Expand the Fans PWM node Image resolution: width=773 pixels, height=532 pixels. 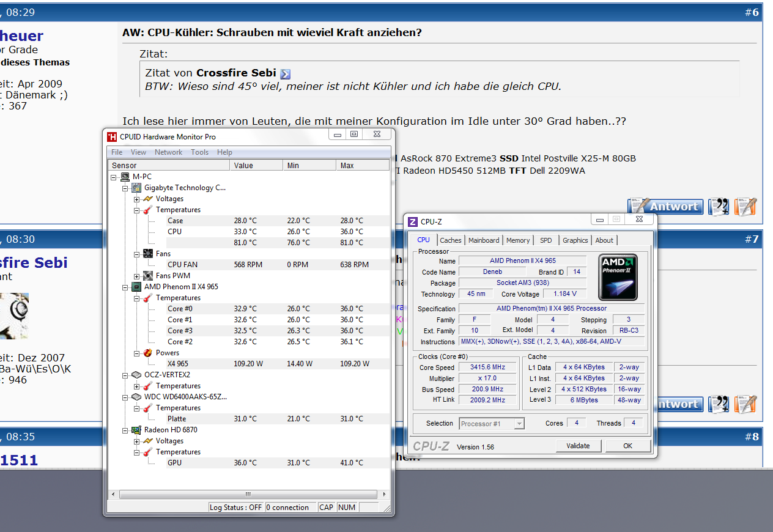(x=137, y=276)
